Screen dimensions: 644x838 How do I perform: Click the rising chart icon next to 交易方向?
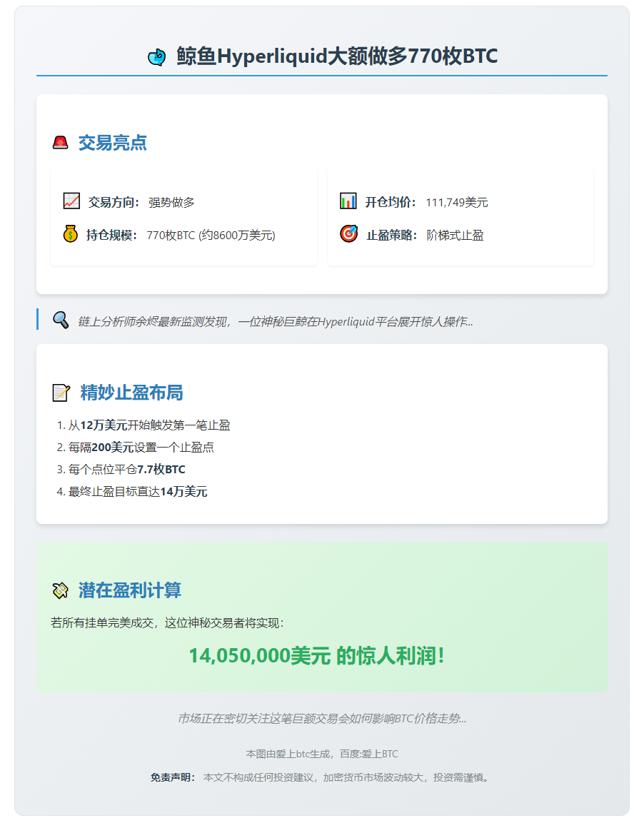click(71, 202)
